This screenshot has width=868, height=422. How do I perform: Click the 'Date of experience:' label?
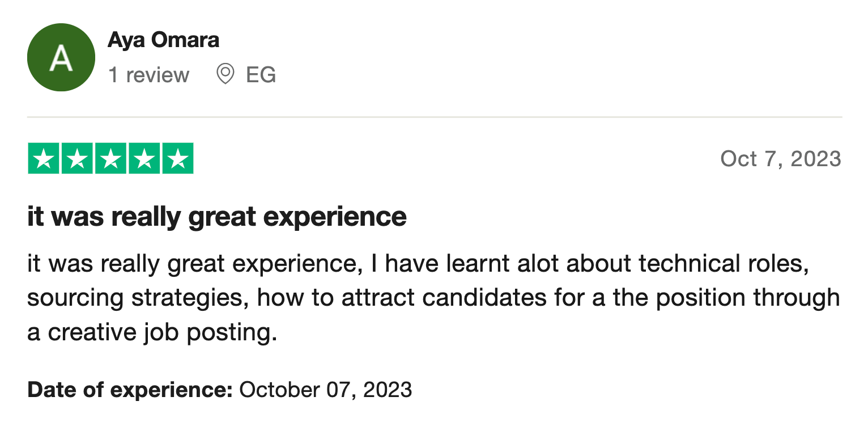click(130, 390)
